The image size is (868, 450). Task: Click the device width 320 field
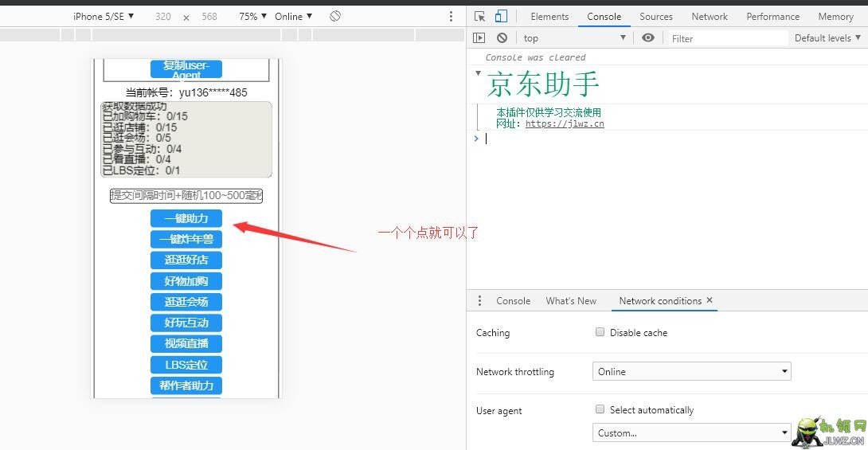click(163, 17)
